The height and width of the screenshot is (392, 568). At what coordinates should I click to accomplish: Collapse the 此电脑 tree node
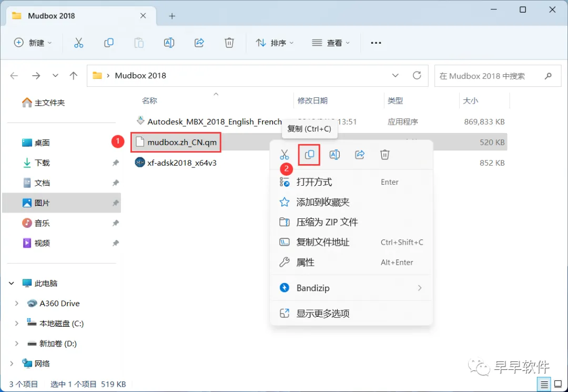click(11, 283)
